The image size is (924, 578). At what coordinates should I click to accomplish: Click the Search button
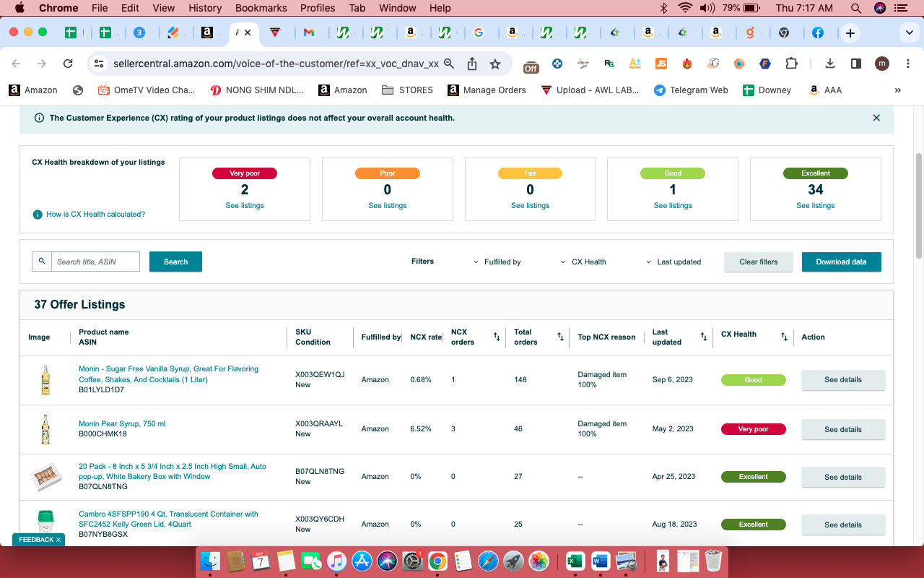point(175,262)
